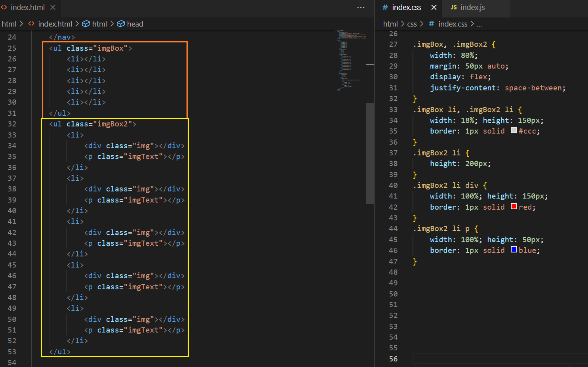Click line number 40 in CSS editor
Image resolution: width=588 pixels, height=367 pixels.
(393, 185)
